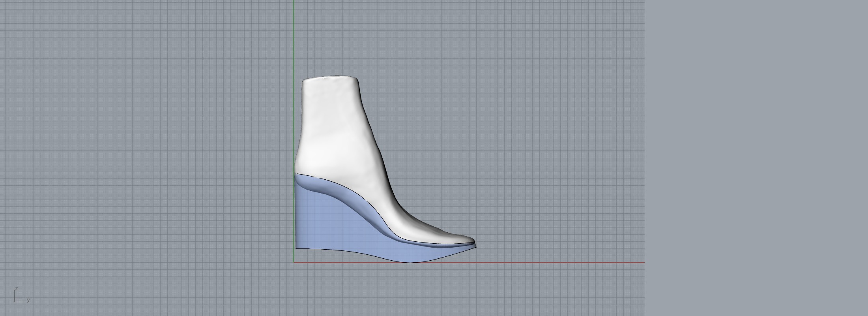Click empty grid area left of the boot

pos(158,158)
